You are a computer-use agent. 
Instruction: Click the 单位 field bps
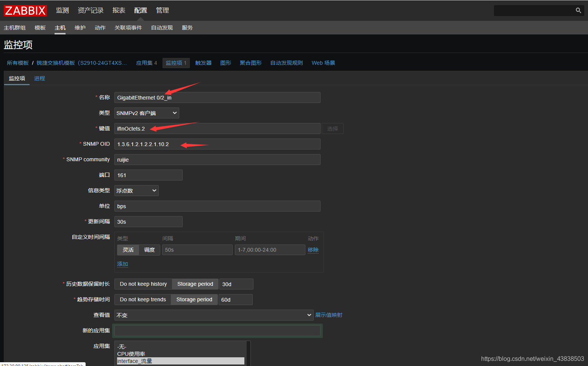217,206
